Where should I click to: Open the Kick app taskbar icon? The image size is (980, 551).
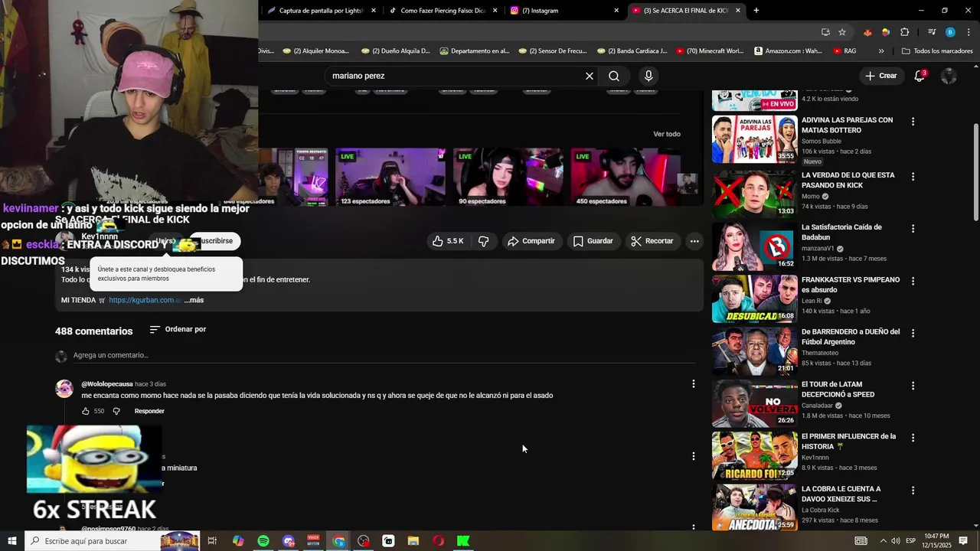pyautogui.click(x=463, y=541)
